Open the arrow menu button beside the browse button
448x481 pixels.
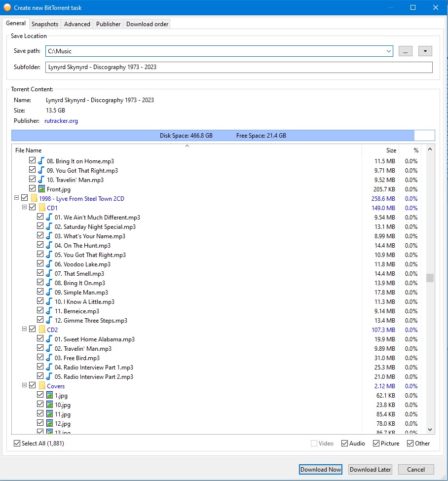coord(425,51)
